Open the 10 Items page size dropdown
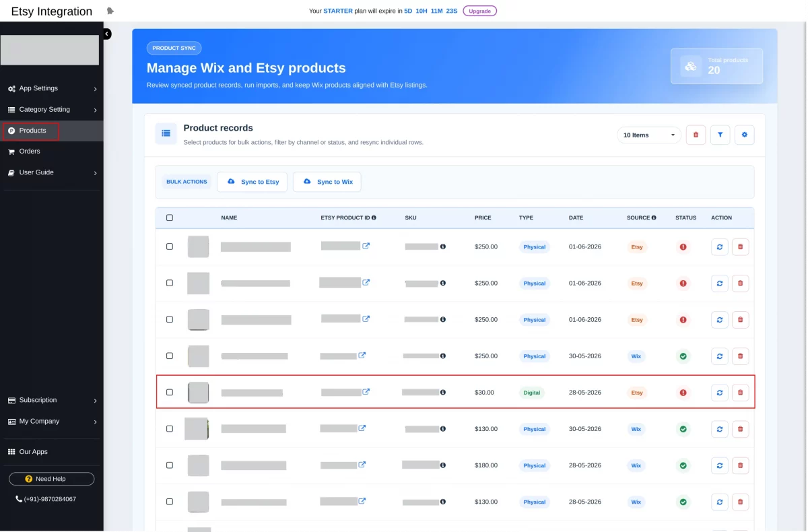The width and height of the screenshot is (808, 532). (649, 135)
